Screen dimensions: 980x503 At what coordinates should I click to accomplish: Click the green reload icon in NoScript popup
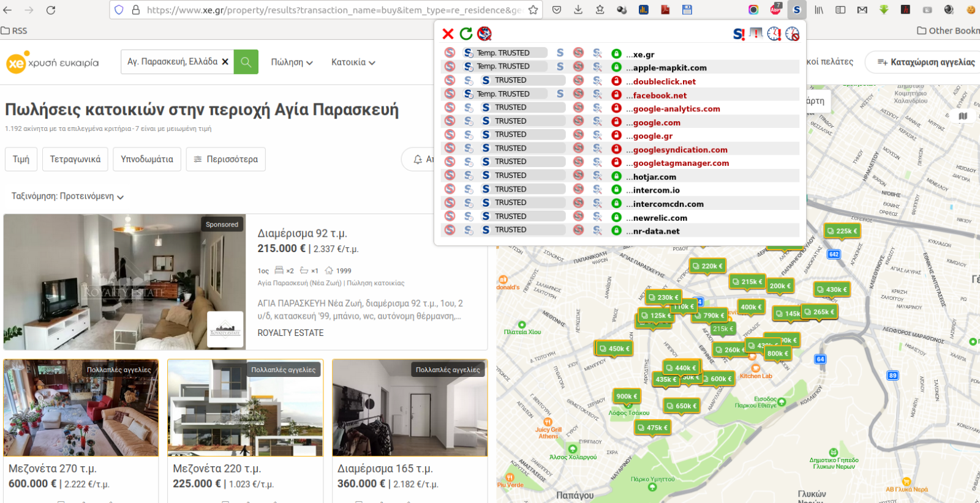(466, 34)
